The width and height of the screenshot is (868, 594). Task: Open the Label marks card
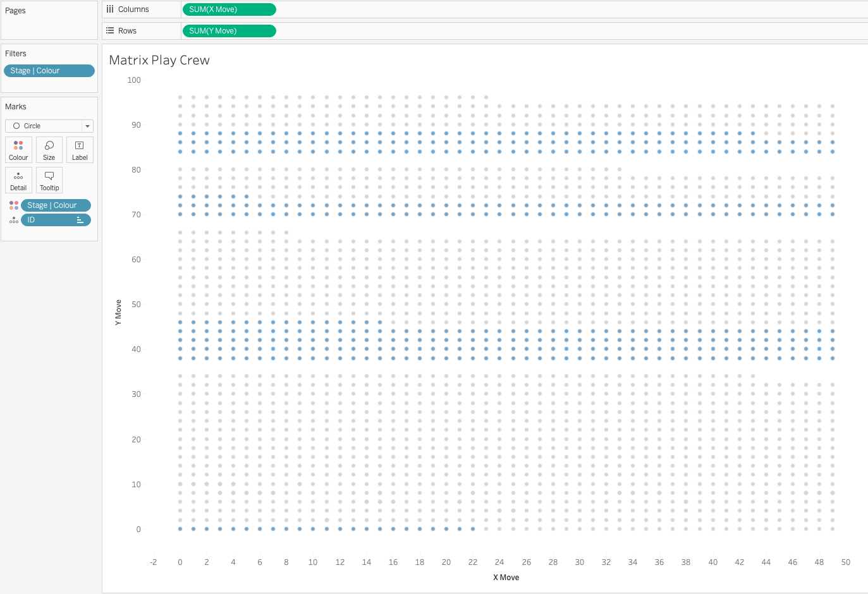[x=80, y=150]
